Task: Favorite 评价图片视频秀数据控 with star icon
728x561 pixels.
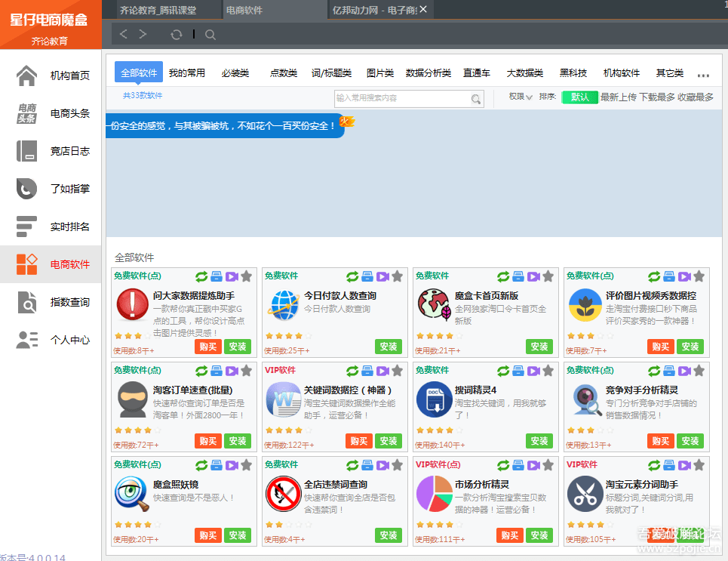Action: (x=699, y=276)
